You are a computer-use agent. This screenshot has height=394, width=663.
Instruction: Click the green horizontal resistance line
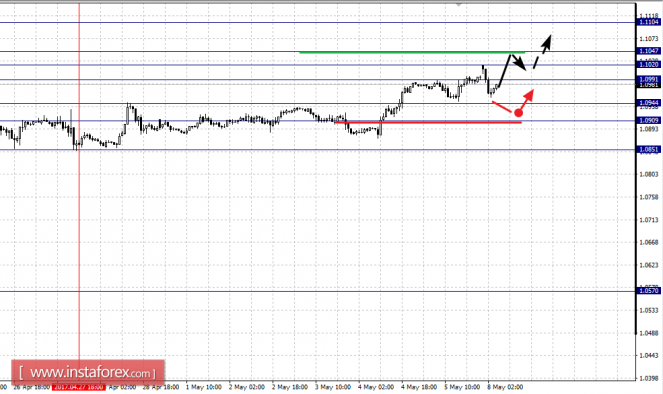412,52
